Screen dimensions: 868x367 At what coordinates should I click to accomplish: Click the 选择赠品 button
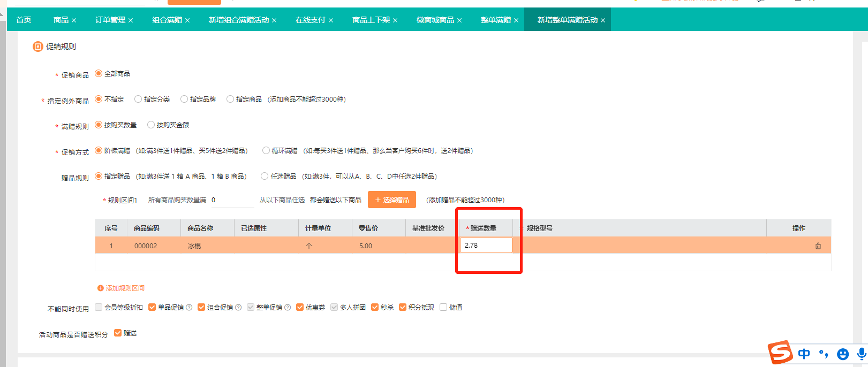point(391,200)
